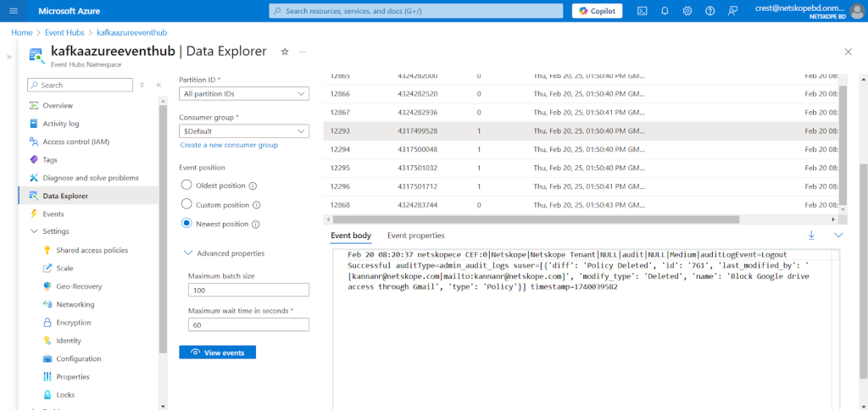The width and height of the screenshot is (868, 410).
Task: Switch to the Event body tab
Action: click(351, 235)
